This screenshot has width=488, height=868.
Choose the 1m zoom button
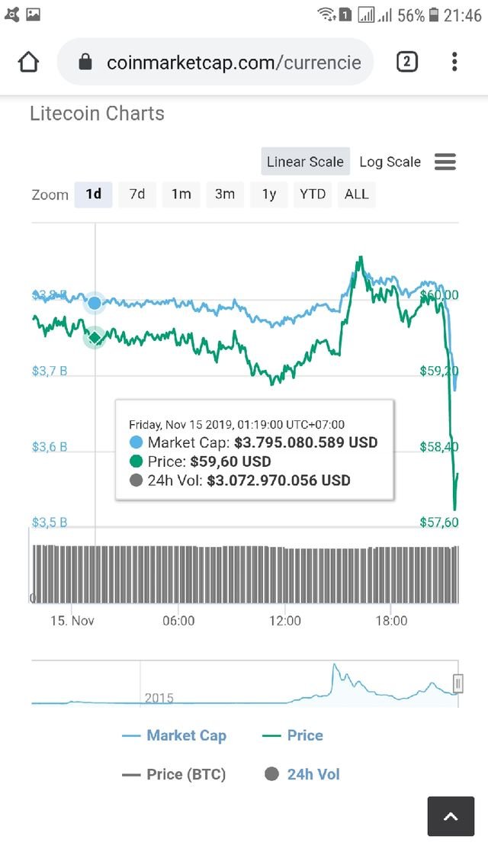(181, 194)
